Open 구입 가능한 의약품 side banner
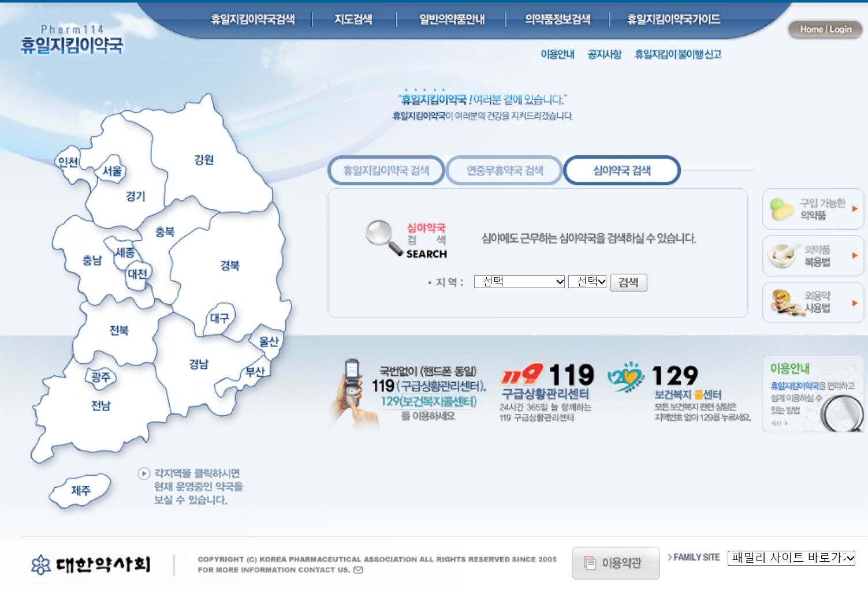868x590 pixels. pos(813,209)
